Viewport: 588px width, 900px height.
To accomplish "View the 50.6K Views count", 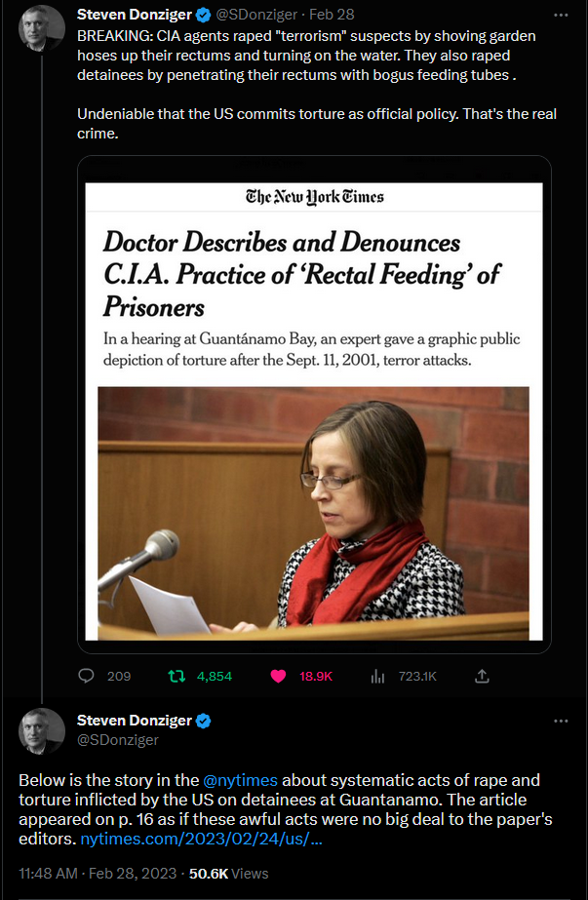I will pyautogui.click(x=228, y=873).
